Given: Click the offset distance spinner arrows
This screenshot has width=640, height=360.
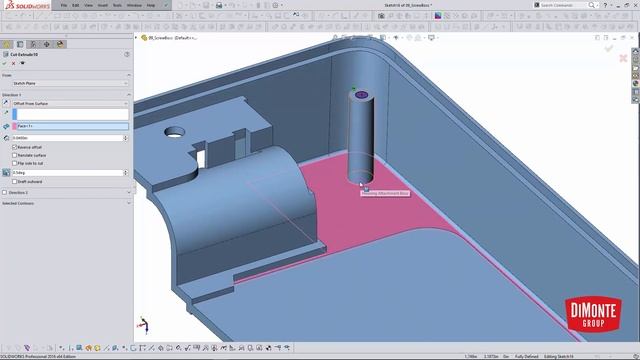Looking at the screenshot, I should (126, 138).
